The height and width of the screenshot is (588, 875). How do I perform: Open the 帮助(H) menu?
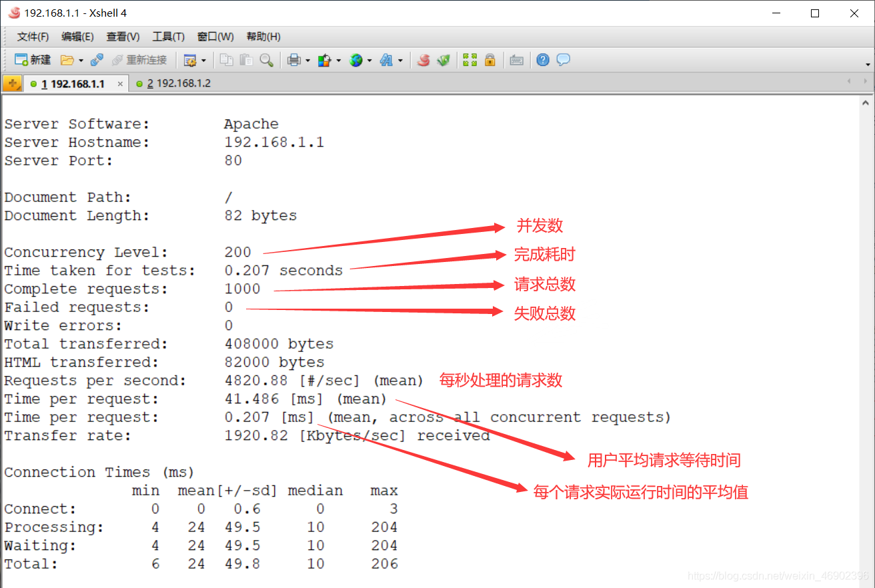click(263, 37)
